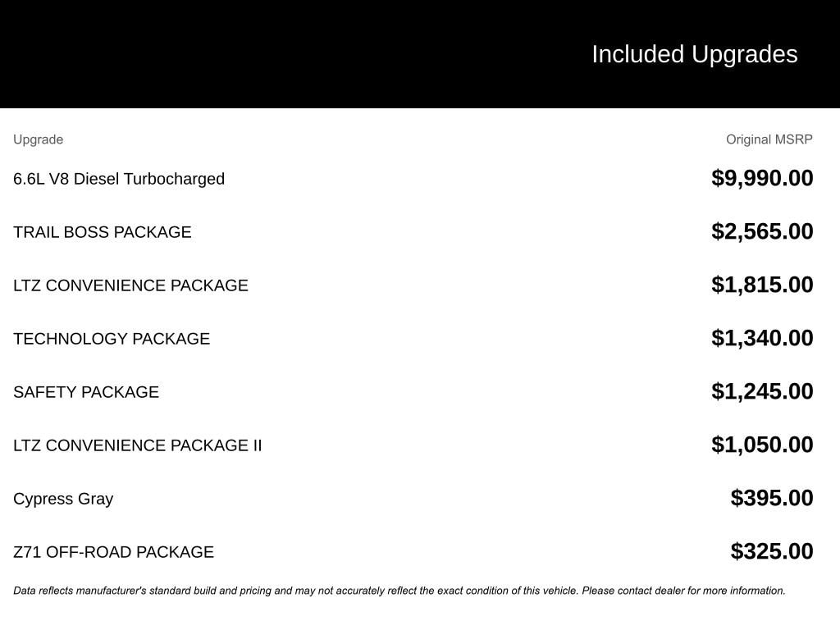This screenshot has height=630, width=840.
Task: Select the $1,340.00 price
Action: 762,338
